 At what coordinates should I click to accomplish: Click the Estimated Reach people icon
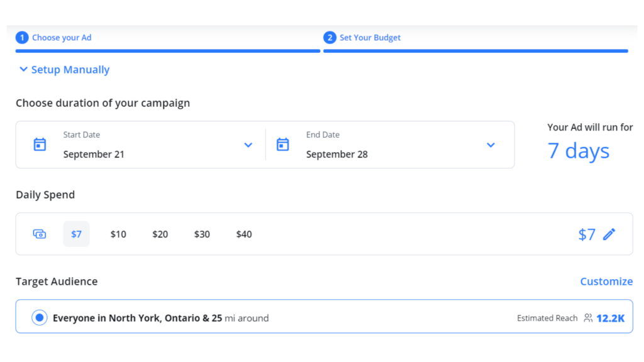[x=588, y=318]
